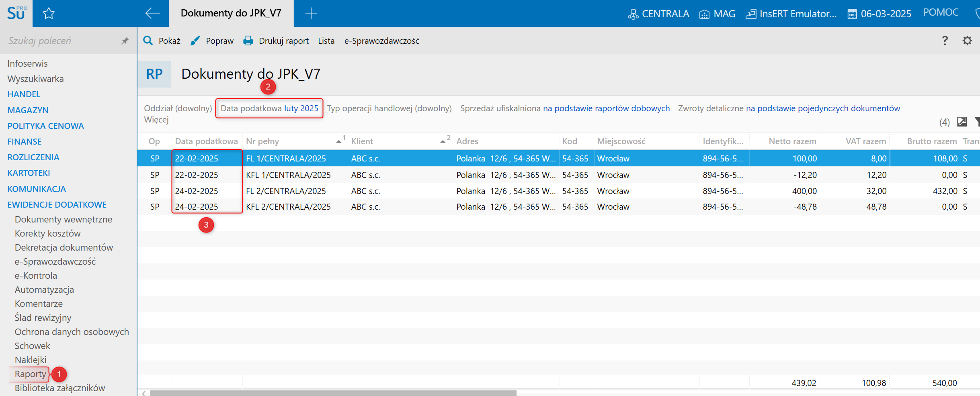Open settings gear icon
The image size is (980, 396).
click(967, 41)
